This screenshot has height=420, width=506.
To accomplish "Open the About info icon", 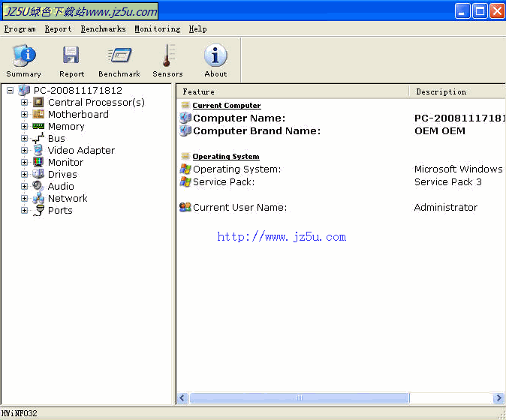I will tap(215, 55).
